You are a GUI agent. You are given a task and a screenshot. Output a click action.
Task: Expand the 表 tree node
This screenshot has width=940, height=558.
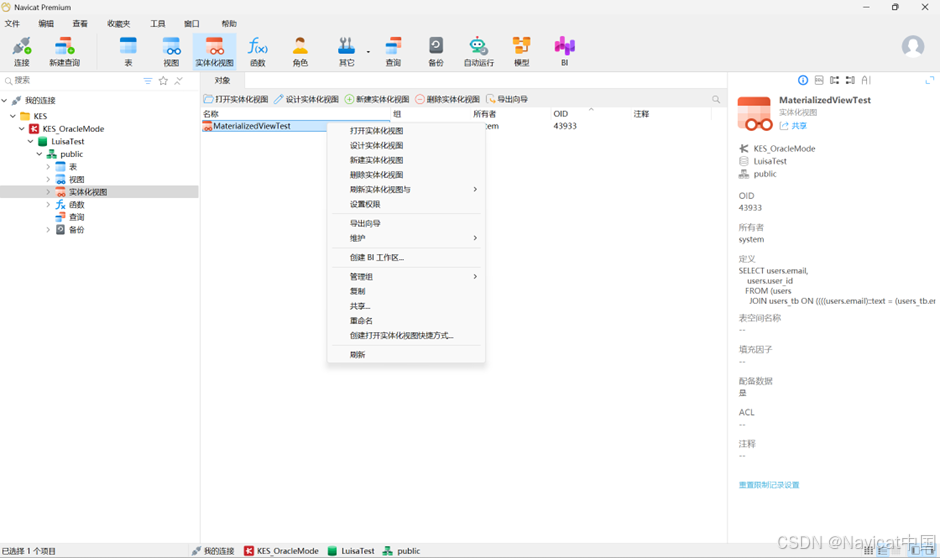tap(48, 167)
